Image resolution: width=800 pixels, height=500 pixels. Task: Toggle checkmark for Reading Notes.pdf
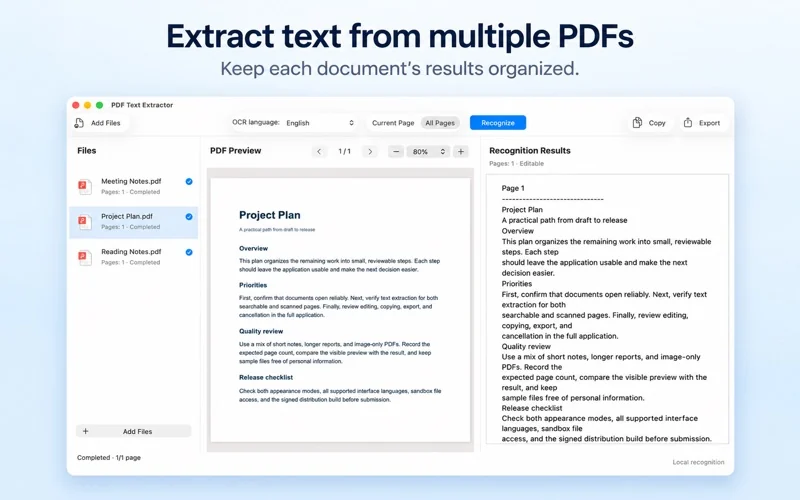point(189,252)
